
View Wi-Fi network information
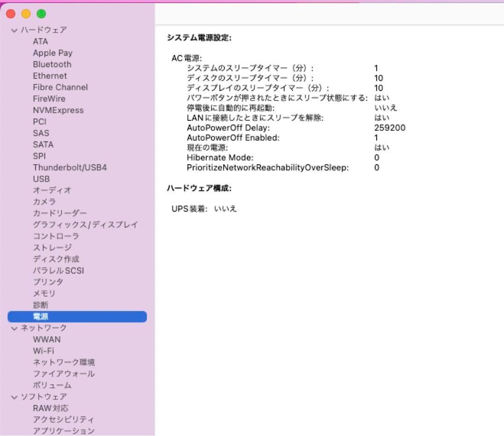[43, 351]
